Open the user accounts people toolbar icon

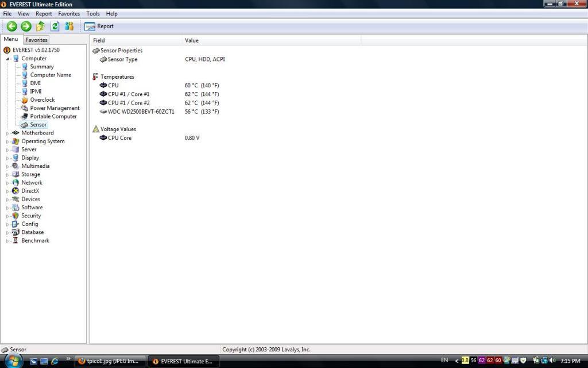[69, 26]
